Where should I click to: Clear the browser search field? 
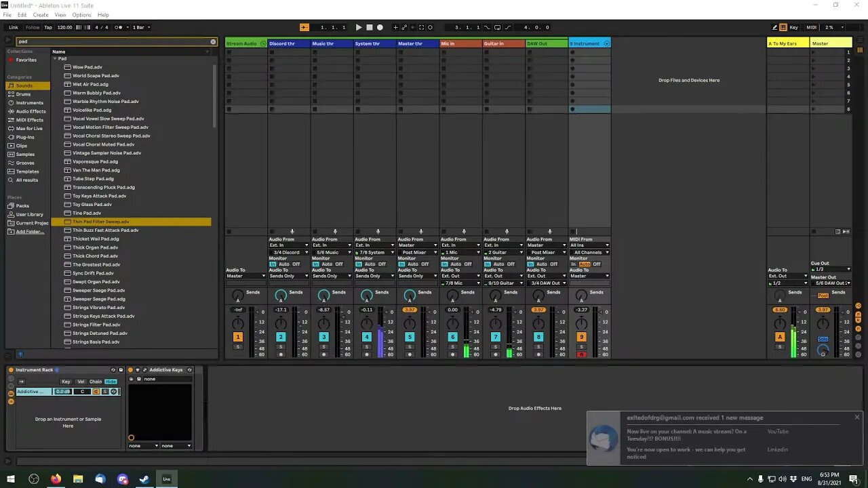click(213, 42)
